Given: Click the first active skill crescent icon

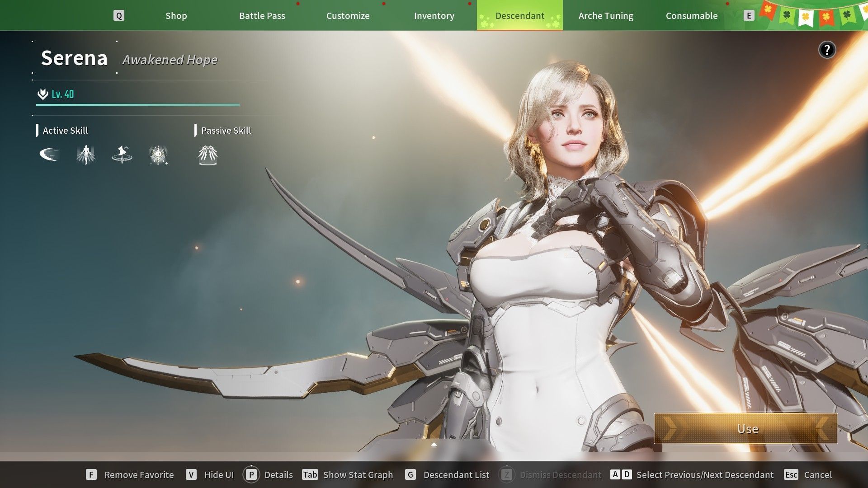Looking at the screenshot, I should pos(49,155).
